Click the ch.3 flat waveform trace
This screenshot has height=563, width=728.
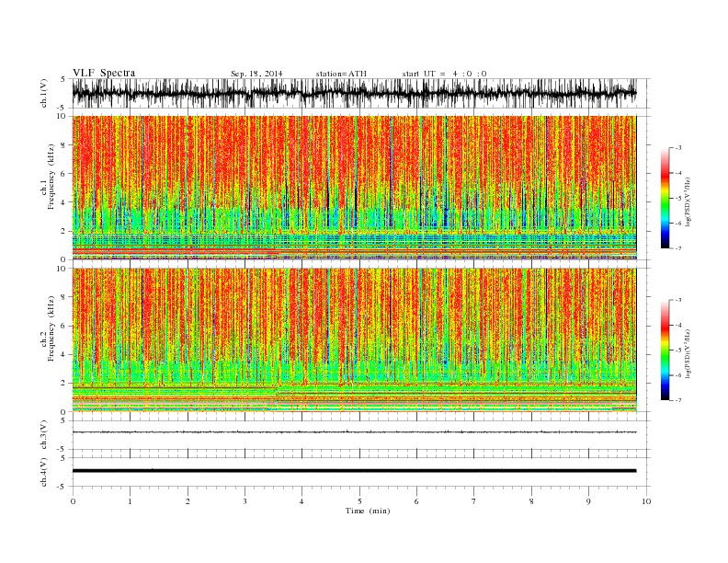[x=354, y=432]
